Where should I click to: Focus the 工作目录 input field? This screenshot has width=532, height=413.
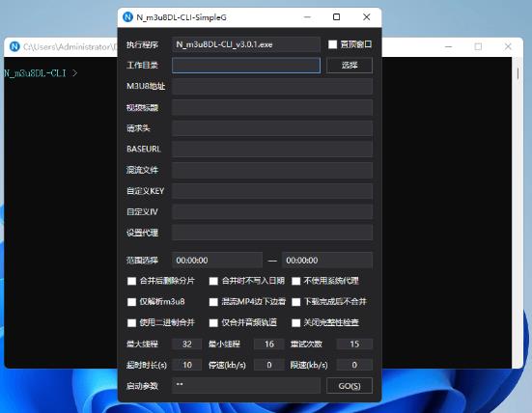click(245, 65)
